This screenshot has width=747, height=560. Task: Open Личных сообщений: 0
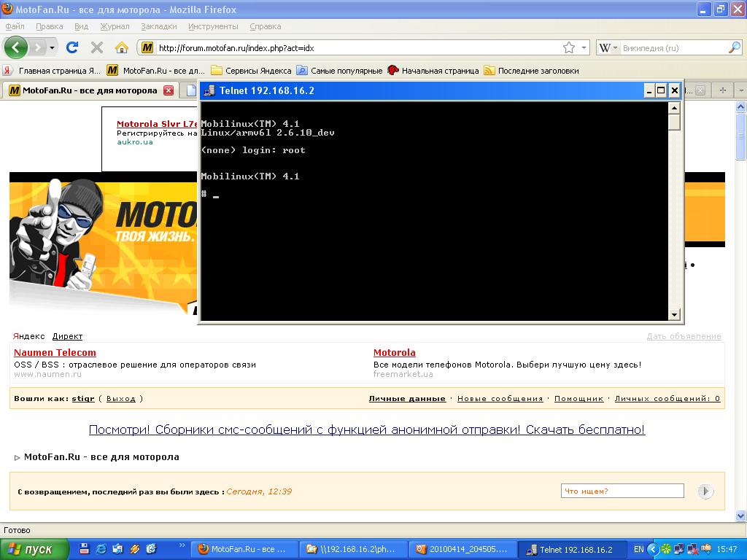click(667, 399)
